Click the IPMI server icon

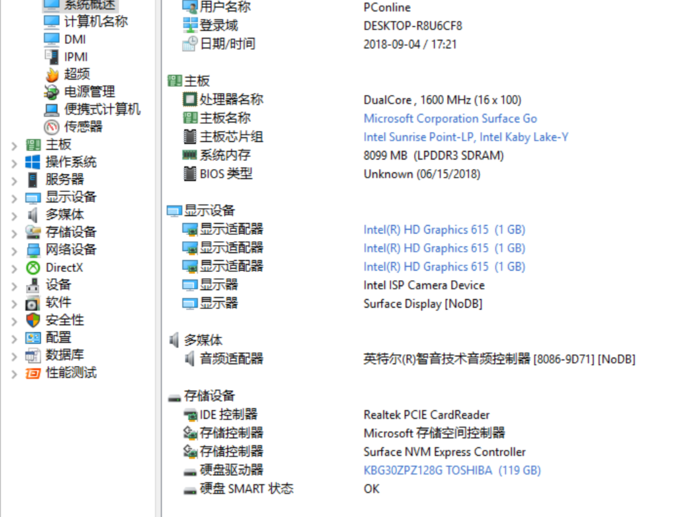pos(51,57)
